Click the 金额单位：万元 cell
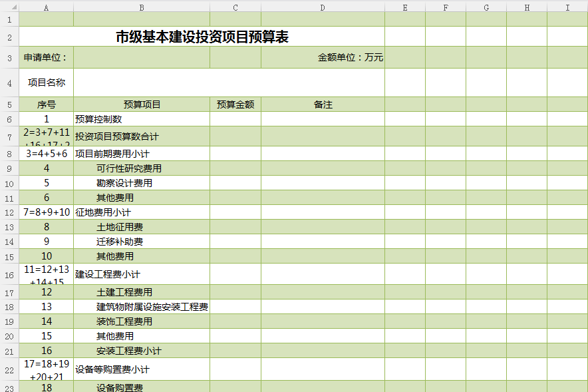Image resolution: width=588 pixels, height=392 pixels. [323, 57]
